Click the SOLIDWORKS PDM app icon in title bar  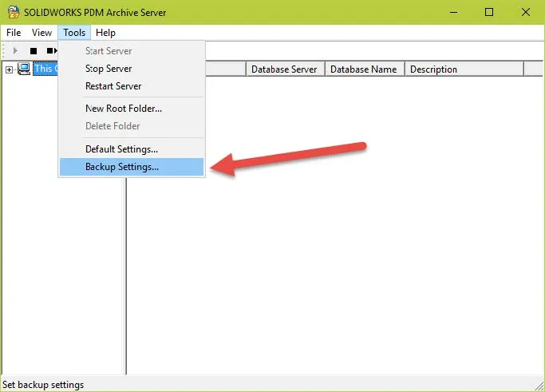click(x=14, y=12)
